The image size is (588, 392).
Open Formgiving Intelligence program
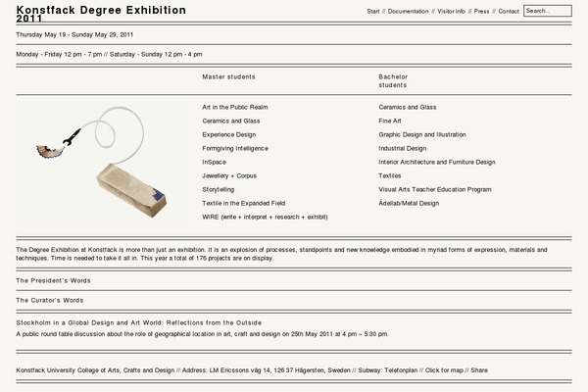pos(235,149)
